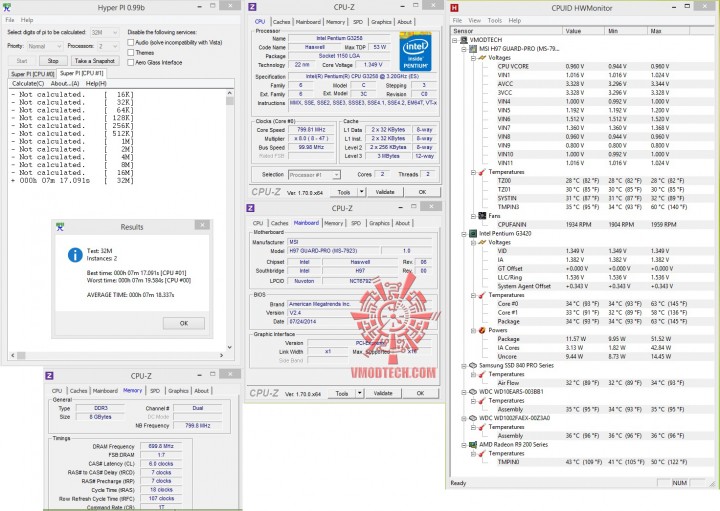Toggle the Themes service checkbox
Screen dimensions: 720x511
(x=131, y=52)
